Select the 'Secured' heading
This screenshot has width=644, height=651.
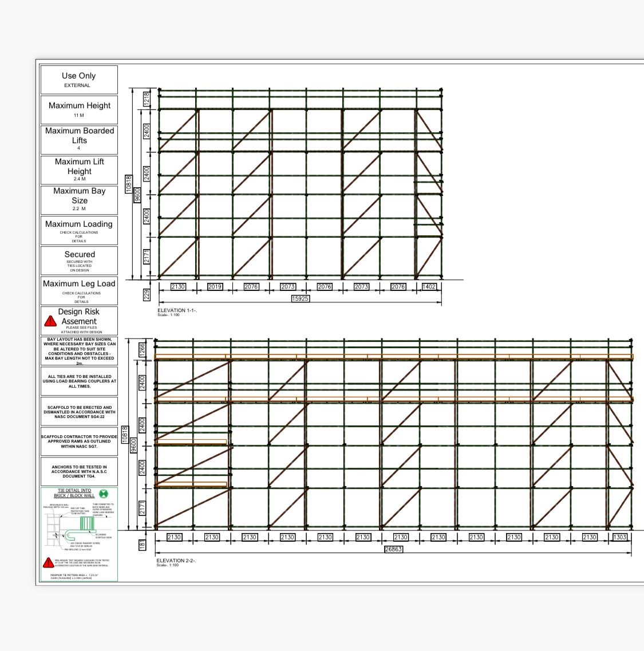pyautogui.click(x=80, y=254)
